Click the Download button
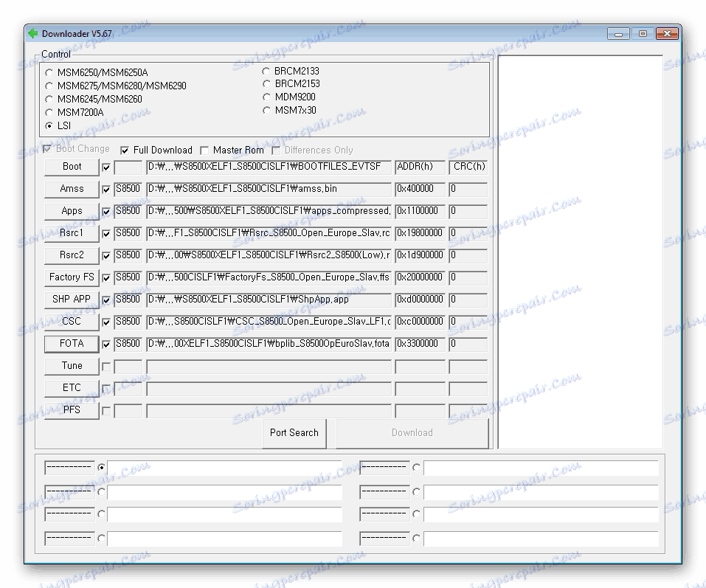 pos(412,433)
